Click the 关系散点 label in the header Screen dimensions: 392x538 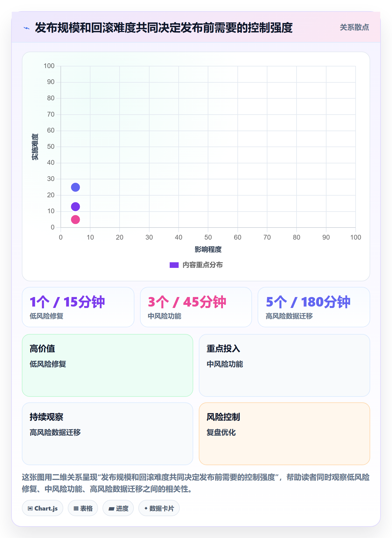click(354, 27)
